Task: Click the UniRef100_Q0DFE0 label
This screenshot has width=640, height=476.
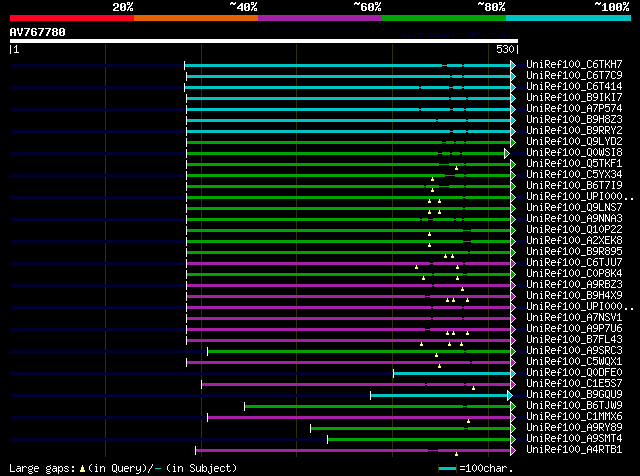Action: [x=574, y=373]
